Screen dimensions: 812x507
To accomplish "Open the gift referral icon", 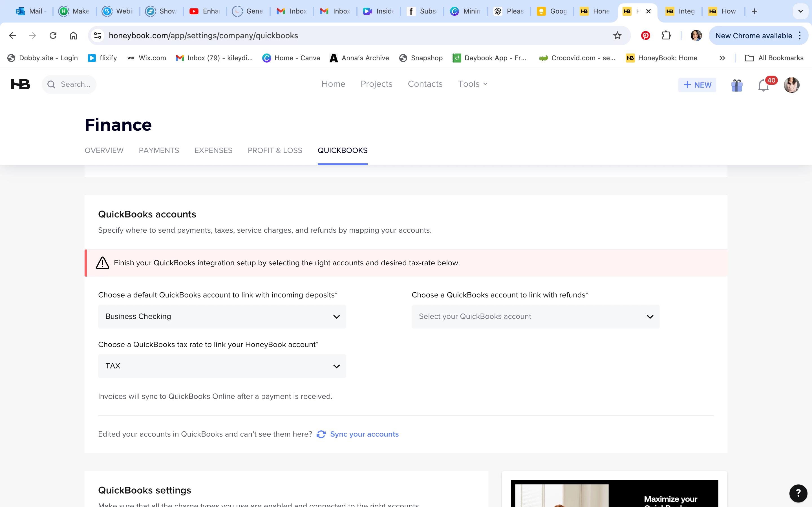I will [x=736, y=85].
